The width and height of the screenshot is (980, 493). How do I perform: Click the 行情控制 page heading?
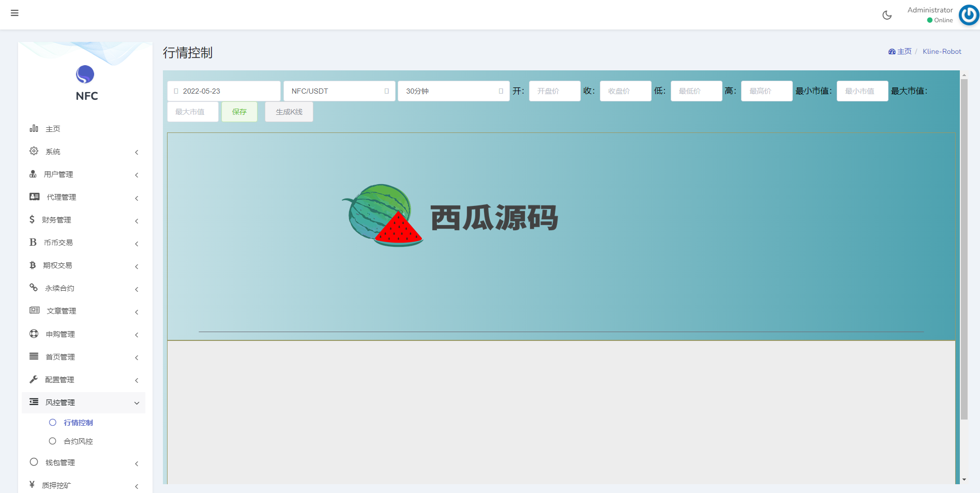[x=188, y=53]
